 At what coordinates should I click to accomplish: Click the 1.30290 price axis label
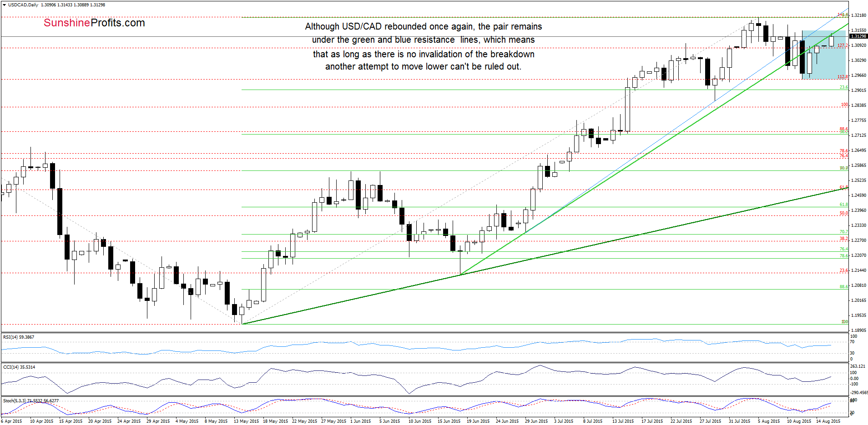(859, 60)
